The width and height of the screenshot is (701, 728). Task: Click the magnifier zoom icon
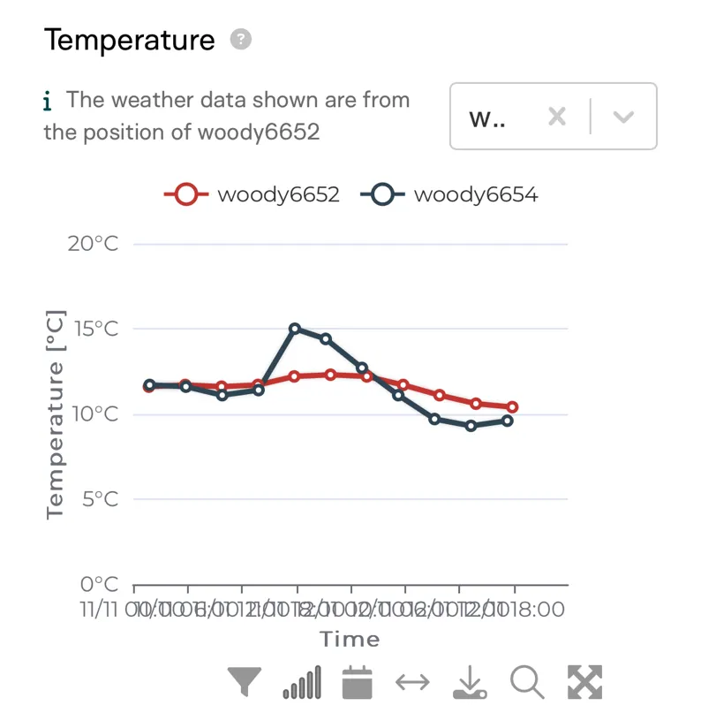[x=527, y=681]
